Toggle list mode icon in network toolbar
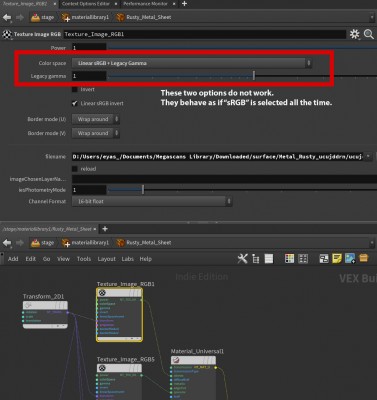The height and width of the screenshot is (400, 377). click(269, 259)
